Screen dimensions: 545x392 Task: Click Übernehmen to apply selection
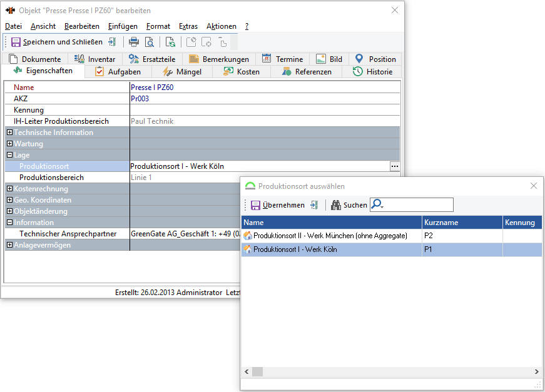point(278,205)
